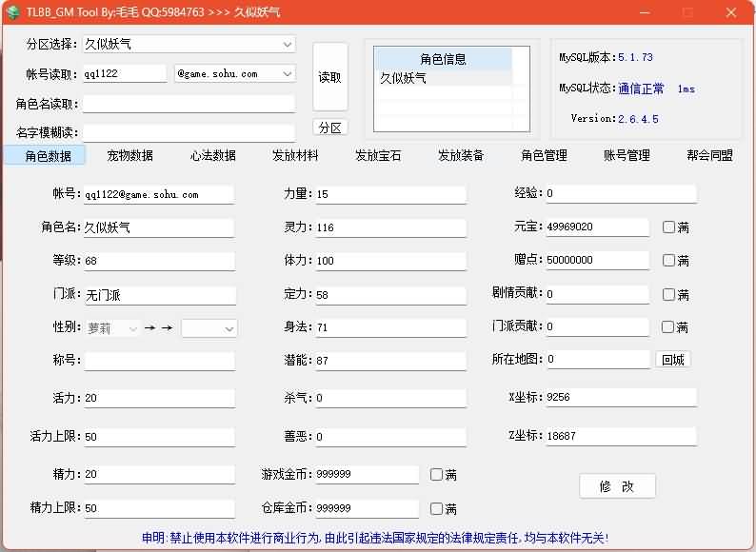Open the target gender dropdown after the arrows
The width and height of the screenshot is (756, 552).
coord(209,328)
